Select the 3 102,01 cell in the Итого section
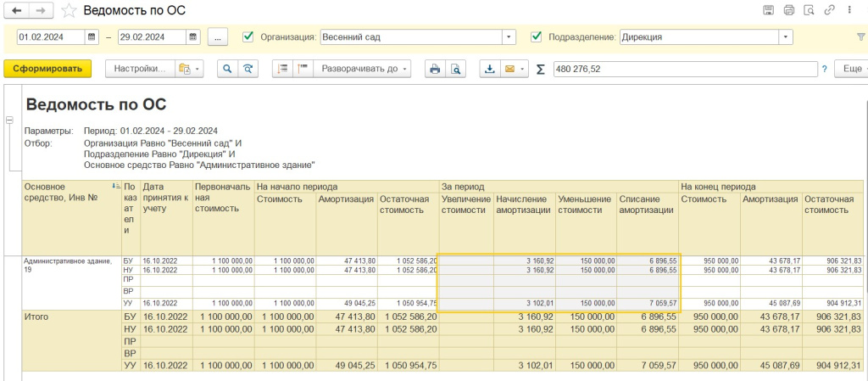This screenshot has height=381, width=868. [524, 366]
